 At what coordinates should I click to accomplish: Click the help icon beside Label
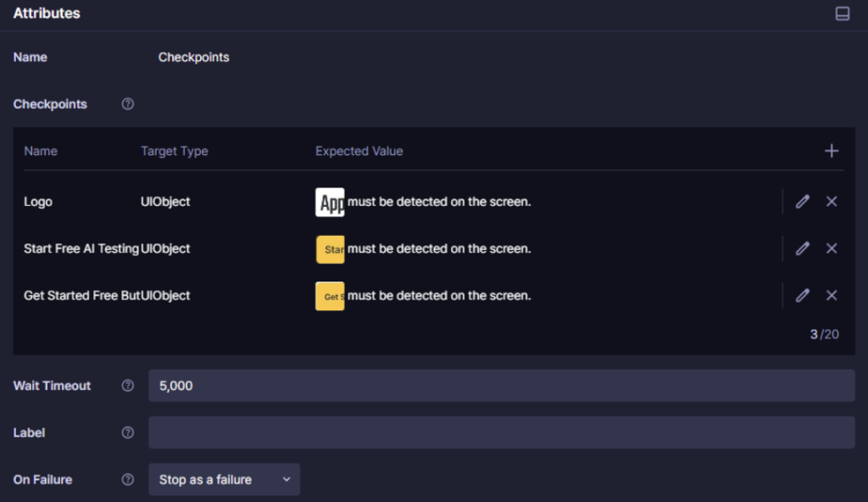point(128,432)
